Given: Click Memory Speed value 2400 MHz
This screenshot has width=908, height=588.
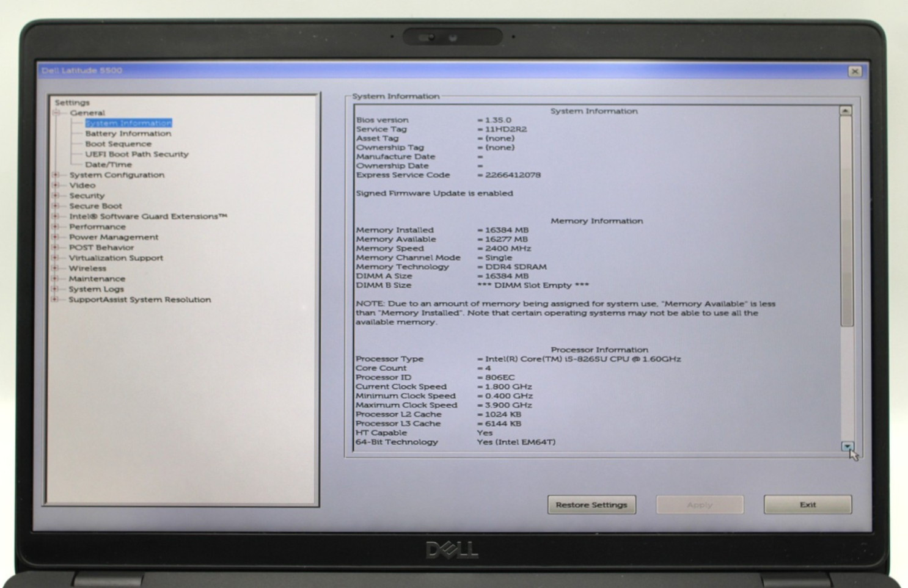Looking at the screenshot, I should pyautogui.click(x=508, y=249).
